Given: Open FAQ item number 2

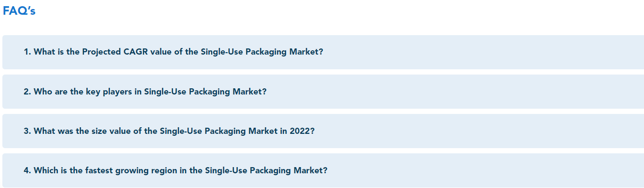Looking at the screenshot, I should pyautogui.click(x=323, y=92).
